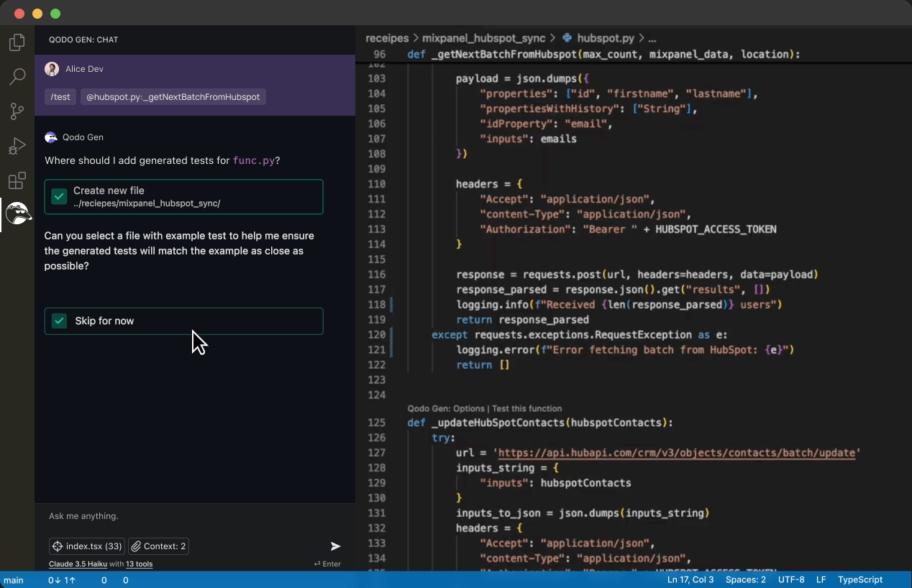Change the LF end-of-line sequence
Image resolution: width=912 pixels, height=588 pixels.
pyautogui.click(x=821, y=580)
